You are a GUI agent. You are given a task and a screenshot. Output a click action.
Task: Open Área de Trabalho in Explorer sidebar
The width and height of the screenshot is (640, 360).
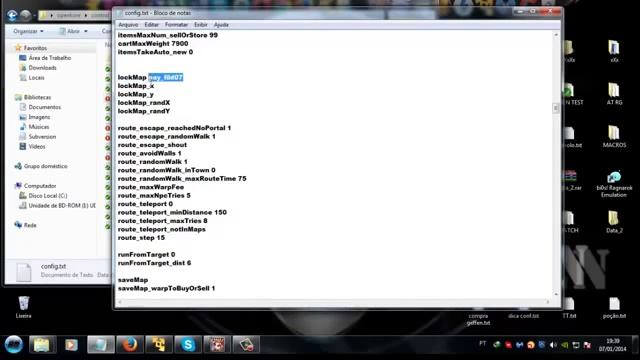click(50, 58)
